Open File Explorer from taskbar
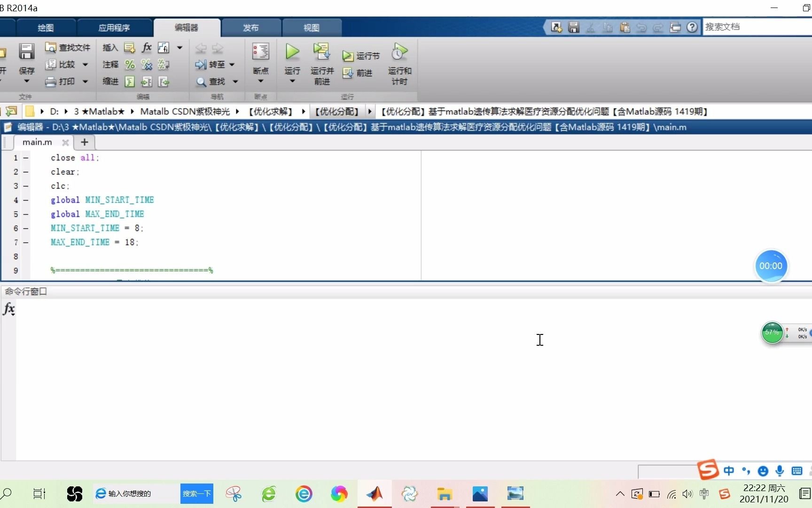Viewport: 812px width, 508px height. pyautogui.click(x=444, y=494)
